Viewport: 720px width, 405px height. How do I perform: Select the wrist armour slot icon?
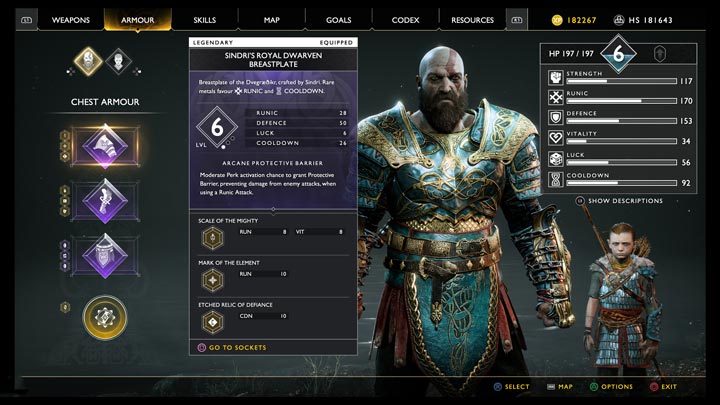[105, 201]
